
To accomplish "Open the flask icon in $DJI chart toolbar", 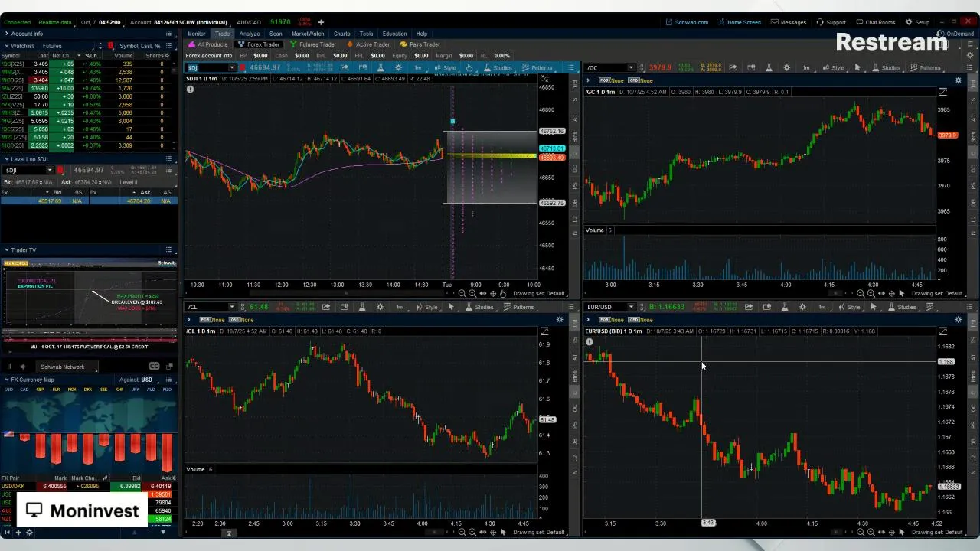I will pyautogui.click(x=380, y=67).
